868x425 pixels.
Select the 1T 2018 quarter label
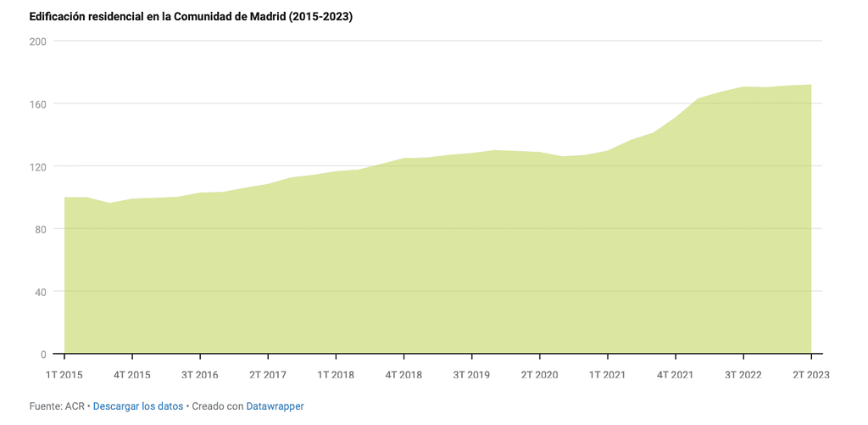pyautogui.click(x=336, y=374)
